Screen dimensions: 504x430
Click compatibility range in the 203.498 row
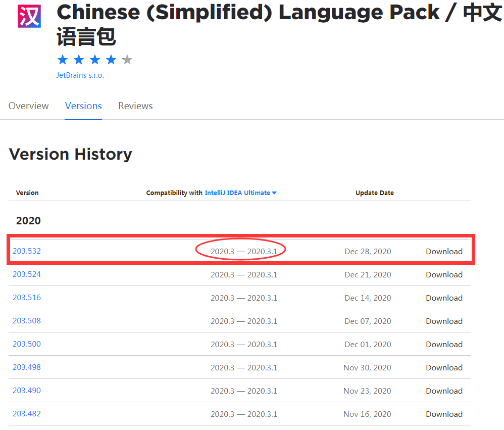click(244, 368)
